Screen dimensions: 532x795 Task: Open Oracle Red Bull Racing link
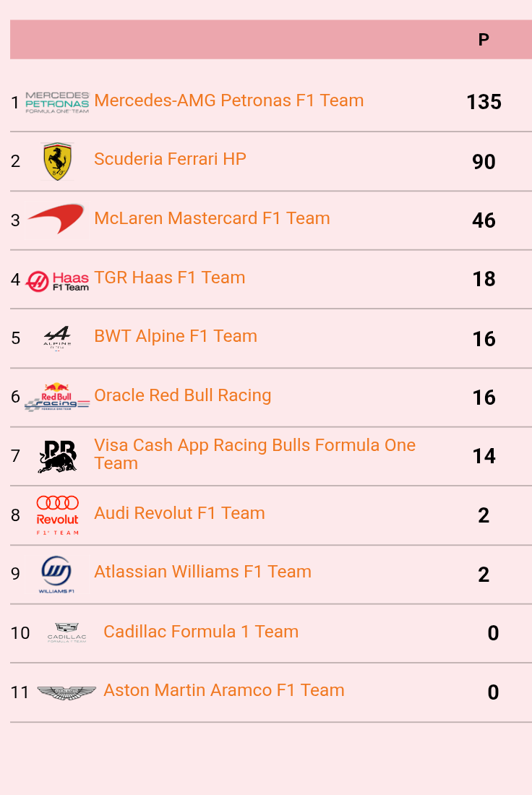[x=182, y=395]
